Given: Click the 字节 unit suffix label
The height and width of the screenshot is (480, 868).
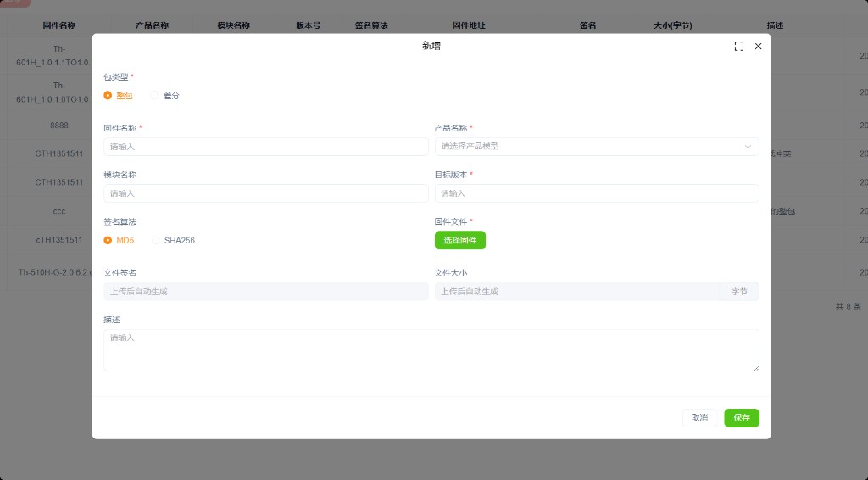Looking at the screenshot, I should pyautogui.click(x=739, y=291).
